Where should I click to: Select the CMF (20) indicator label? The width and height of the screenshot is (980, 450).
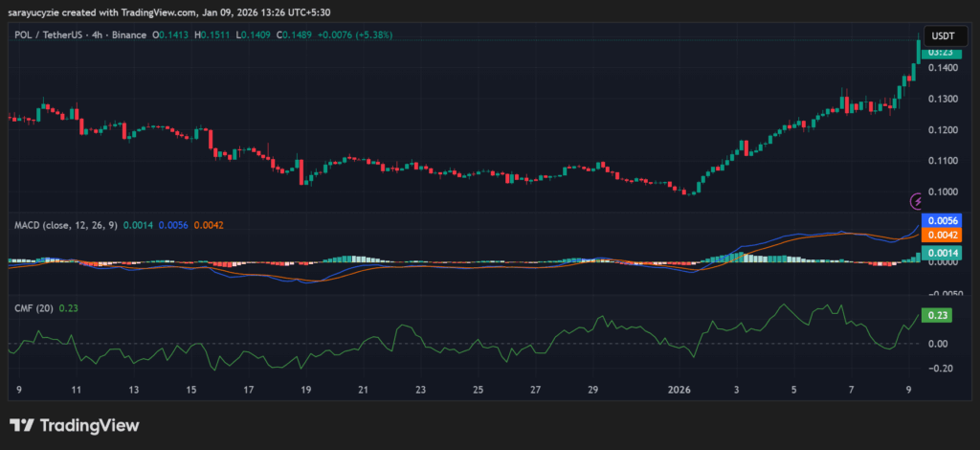[x=33, y=307]
